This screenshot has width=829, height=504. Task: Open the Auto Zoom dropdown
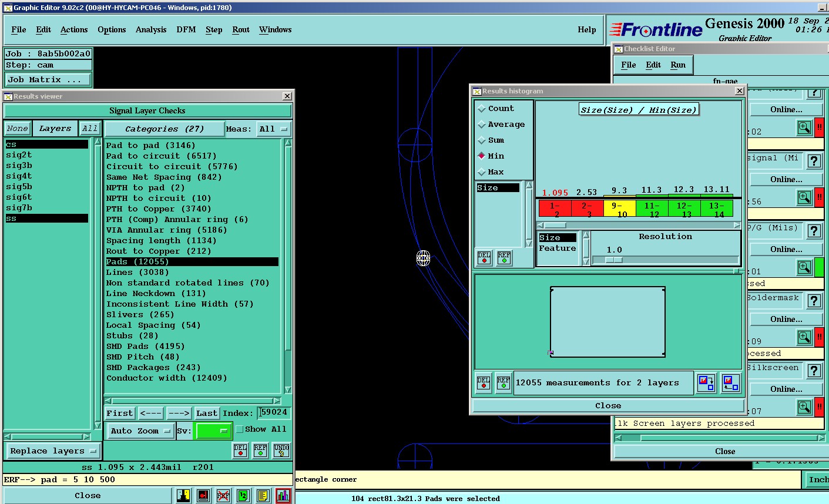[x=140, y=431]
